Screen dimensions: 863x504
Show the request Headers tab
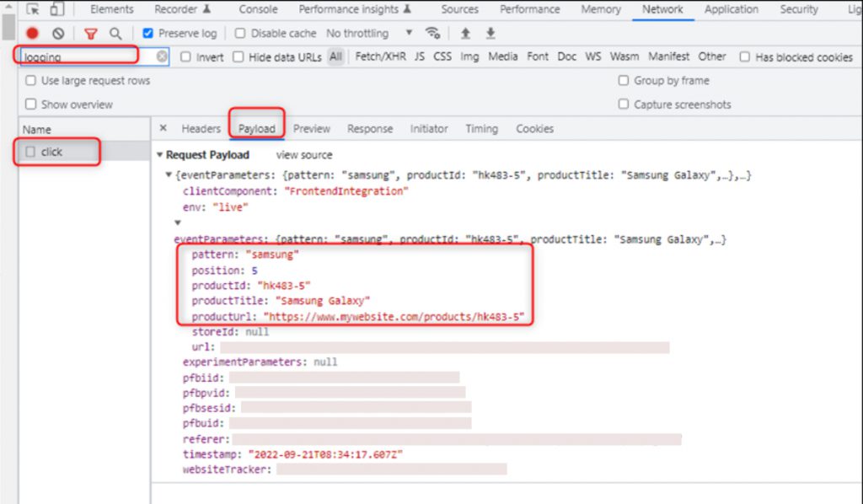(201, 129)
